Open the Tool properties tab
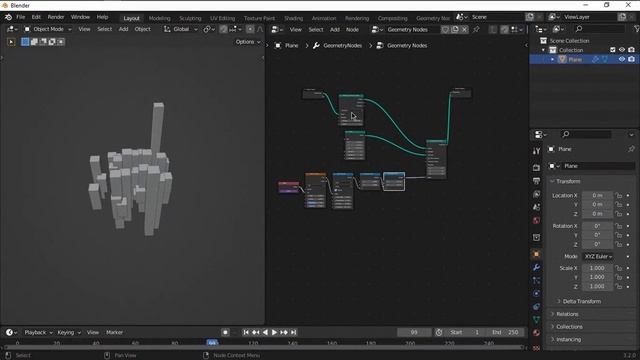640x360 pixels. (536, 151)
